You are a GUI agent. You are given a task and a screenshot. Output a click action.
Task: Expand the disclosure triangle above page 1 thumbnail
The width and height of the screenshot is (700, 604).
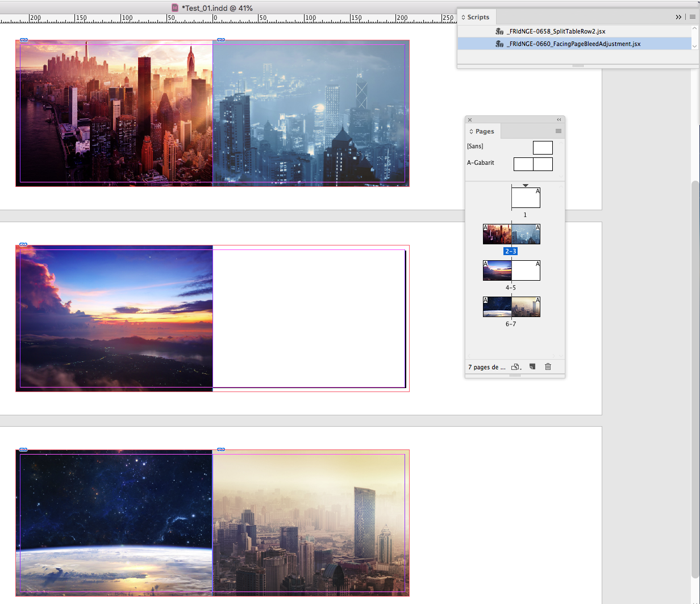click(524, 185)
